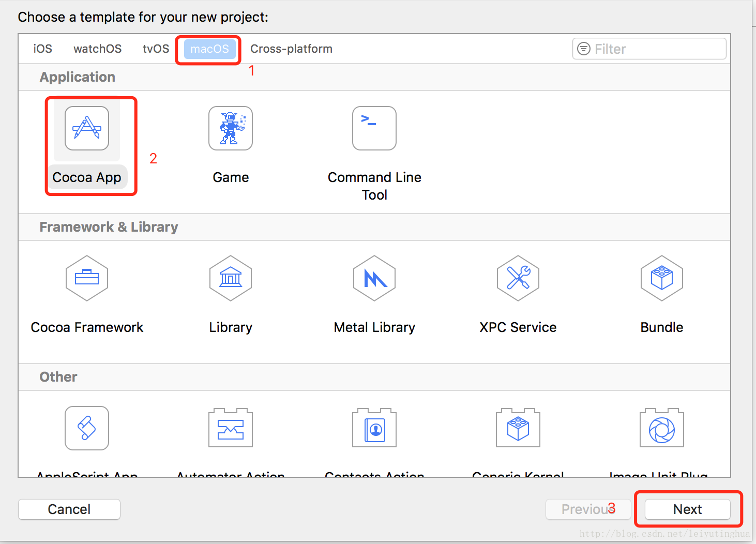Click the Bundle label text
This screenshot has width=756, height=544.
pyautogui.click(x=662, y=327)
